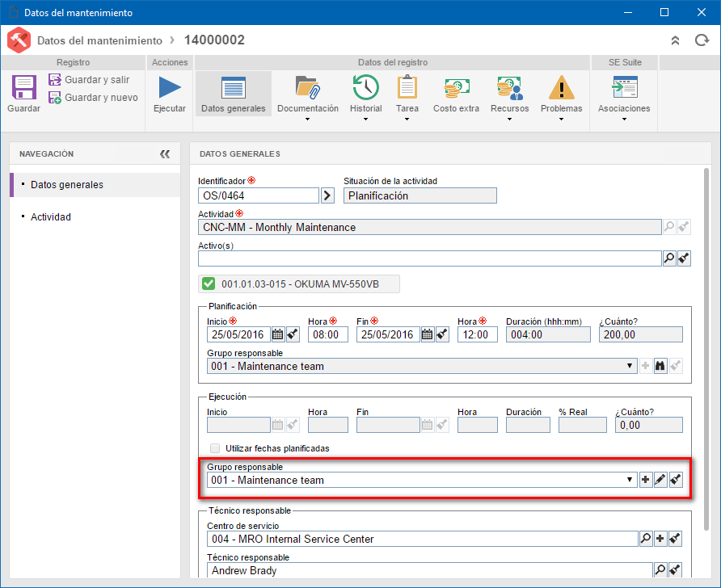
Task: Click the Datos del mantenimiento breadcrumb
Action: click(99, 40)
